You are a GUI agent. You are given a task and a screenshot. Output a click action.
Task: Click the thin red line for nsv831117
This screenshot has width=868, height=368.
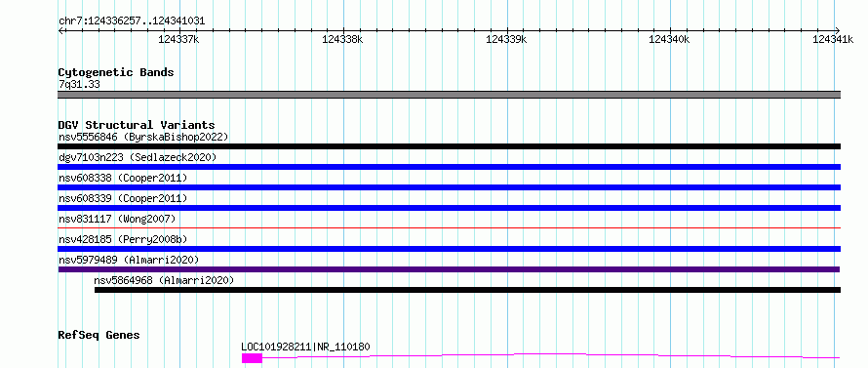tap(450, 227)
